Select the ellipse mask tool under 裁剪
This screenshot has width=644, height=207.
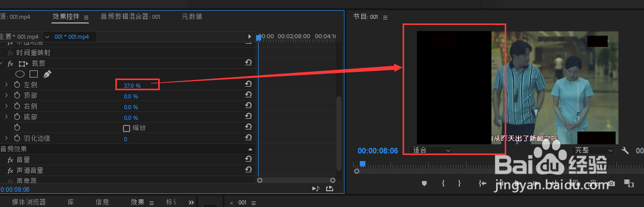(20, 74)
